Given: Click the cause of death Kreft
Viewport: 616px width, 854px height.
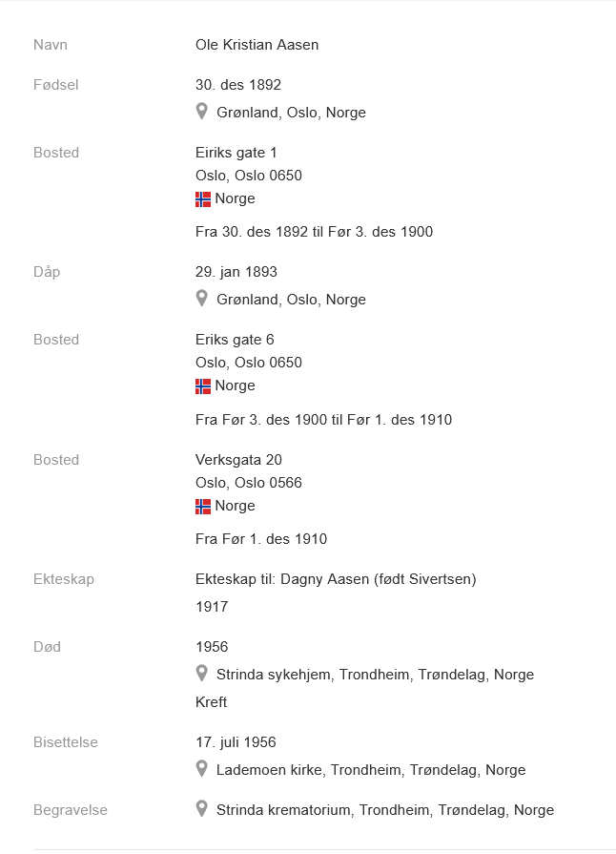Looking at the screenshot, I should click(211, 702).
